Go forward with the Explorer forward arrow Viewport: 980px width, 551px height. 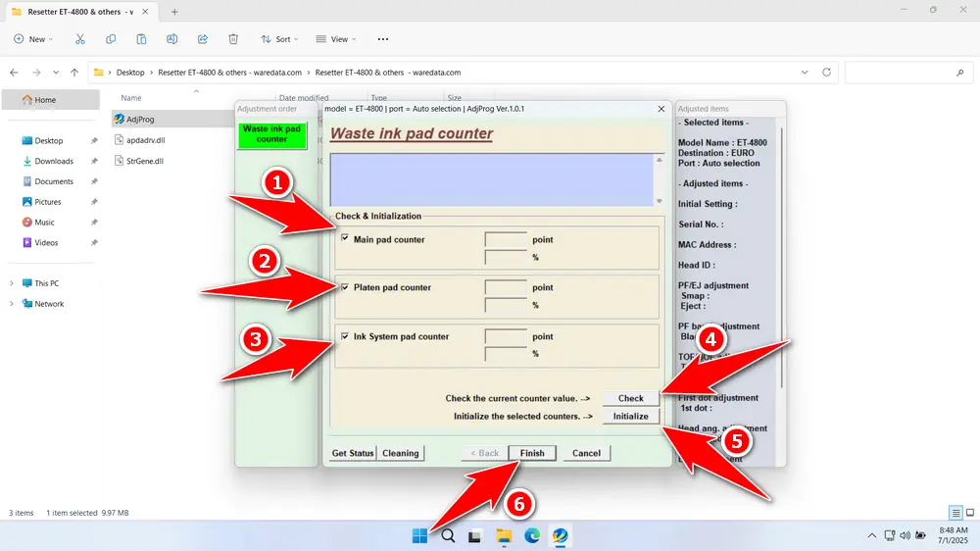point(36,73)
